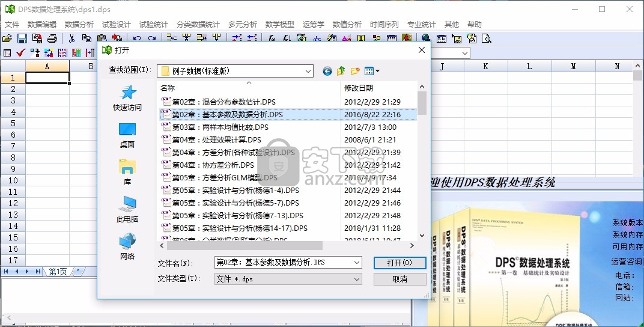Open the toolbar combo box behind dialog
Image resolution: width=644 pixels, height=327 pixels.
pyautogui.click(x=465, y=52)
